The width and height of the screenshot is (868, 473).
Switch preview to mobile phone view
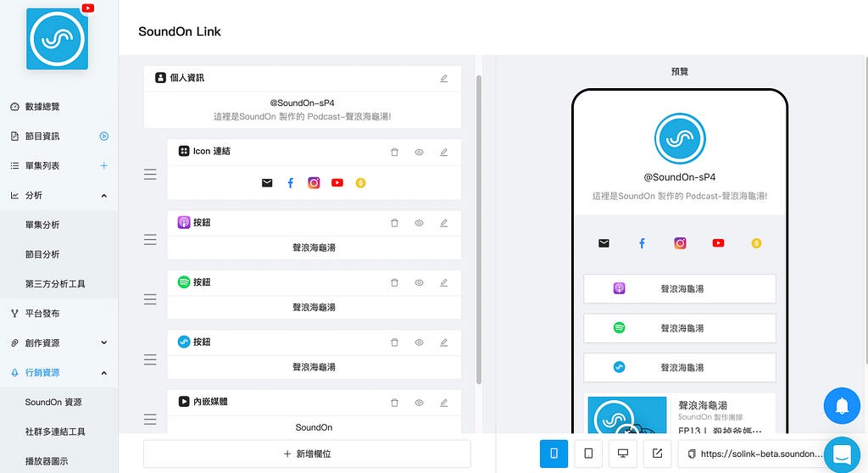pos(554,454)
